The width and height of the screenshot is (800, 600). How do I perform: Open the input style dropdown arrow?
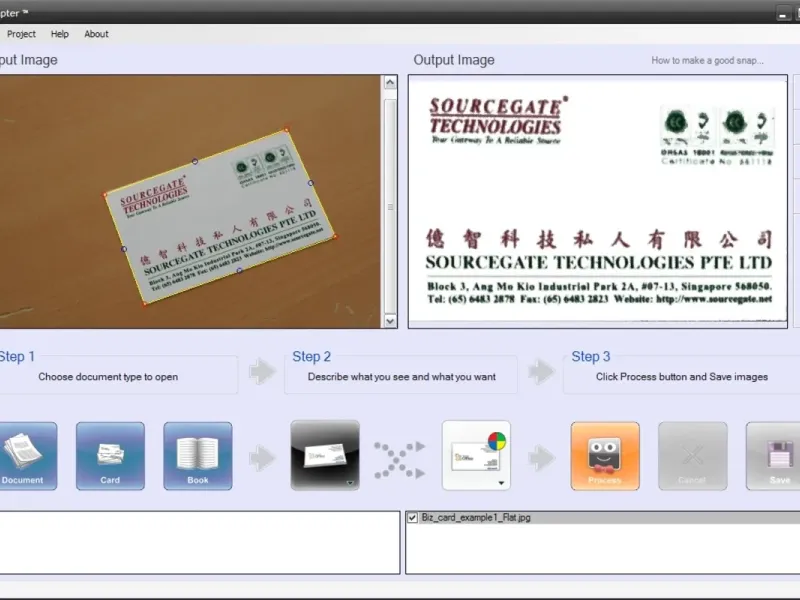350,483
